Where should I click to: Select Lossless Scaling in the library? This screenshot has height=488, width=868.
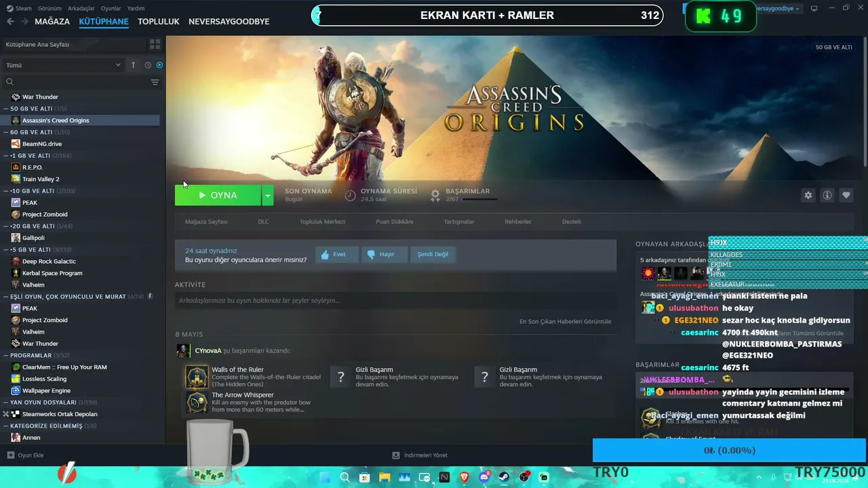coord(44,379)
